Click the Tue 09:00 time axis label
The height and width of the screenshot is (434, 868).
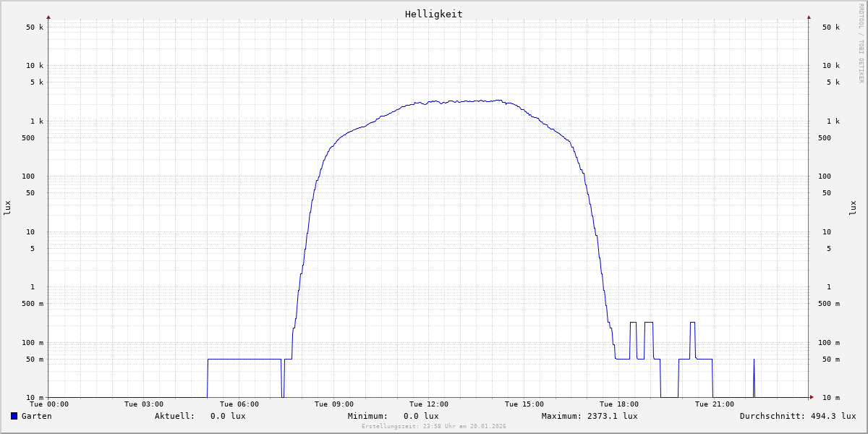coord(334,404)
